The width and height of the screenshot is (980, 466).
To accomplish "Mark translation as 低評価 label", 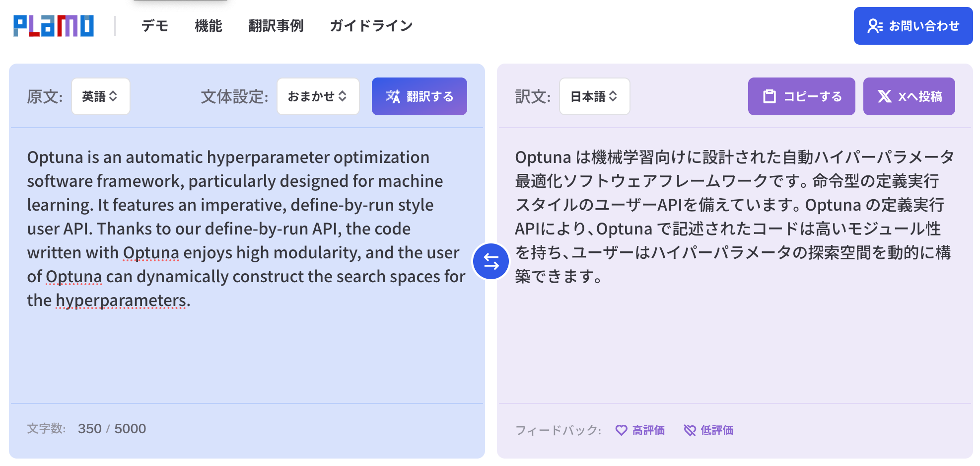I will coord(717,430).
